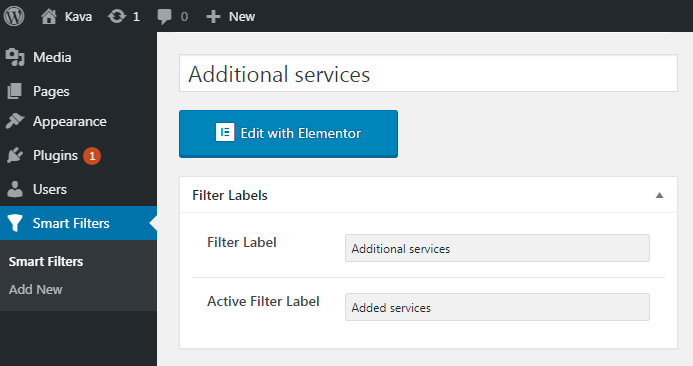Click the Edit with Elementor button
The height and width of the screenshot is (366, 693).
point(289,133)
